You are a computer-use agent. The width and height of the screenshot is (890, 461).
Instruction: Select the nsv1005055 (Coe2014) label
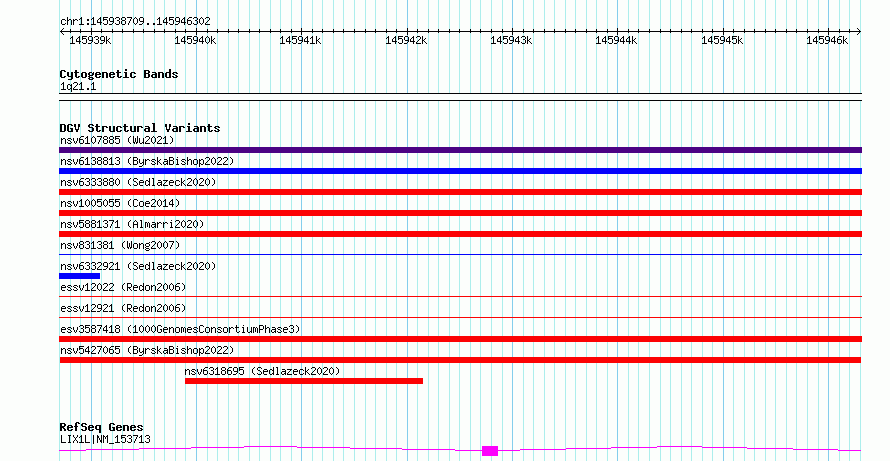point(120,203)
